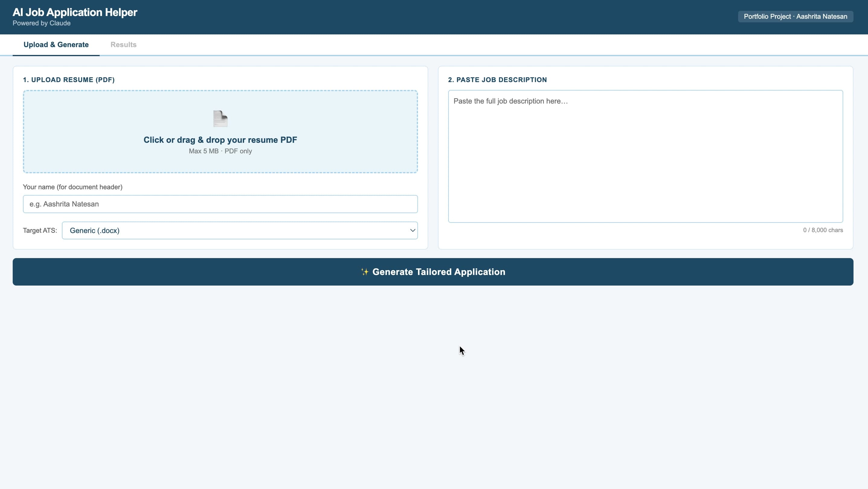Click the resume document icon in drop zone
868x489 pixels.
(220, 119)
